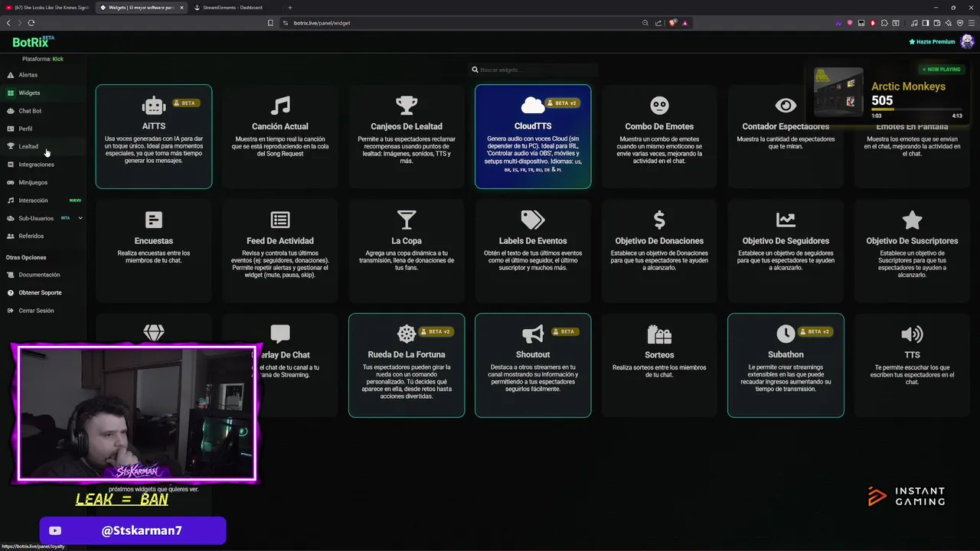The height and width of the screenshot is (551, 980).
Task: Open the Shoutout megaphone icon
Action: pos(533,334)
